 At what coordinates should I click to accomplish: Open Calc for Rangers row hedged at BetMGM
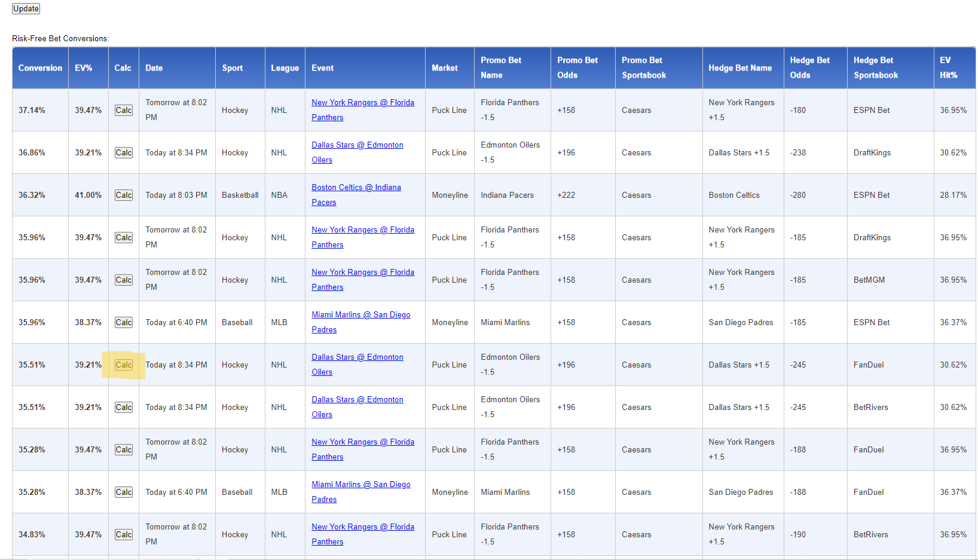tap(124, 280)
